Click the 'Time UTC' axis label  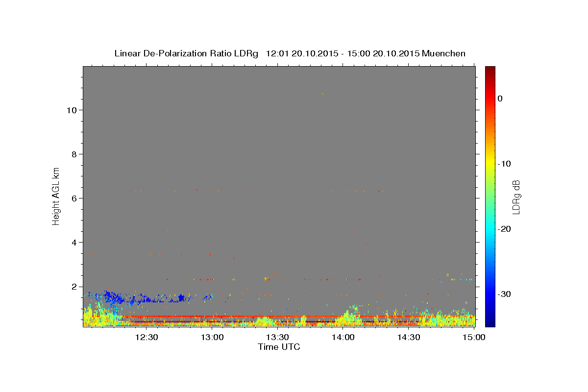click(x=279, y=347)
